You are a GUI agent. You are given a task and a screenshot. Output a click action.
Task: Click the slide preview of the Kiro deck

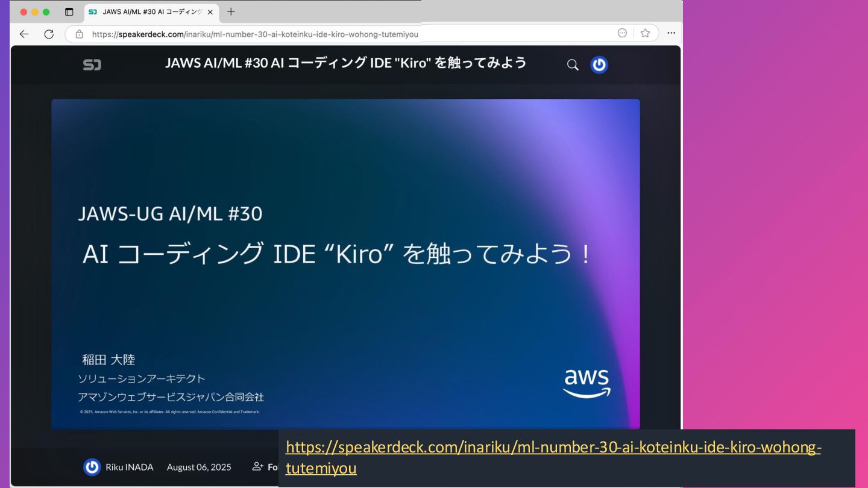(345, 264)
